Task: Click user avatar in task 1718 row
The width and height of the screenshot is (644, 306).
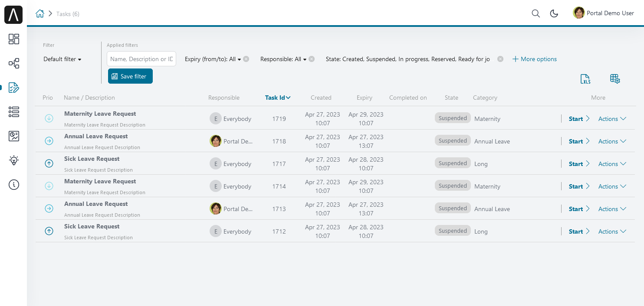Action: (216, 141)
